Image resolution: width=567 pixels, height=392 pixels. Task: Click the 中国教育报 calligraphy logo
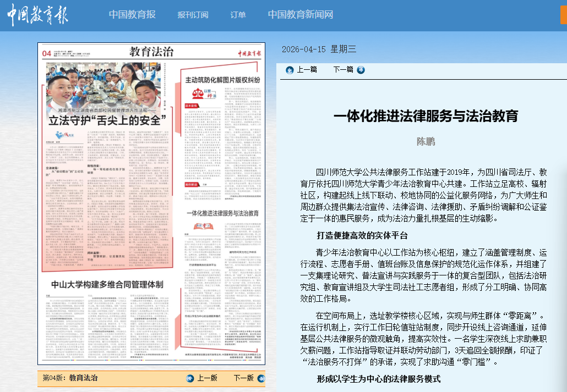(37, 15)
